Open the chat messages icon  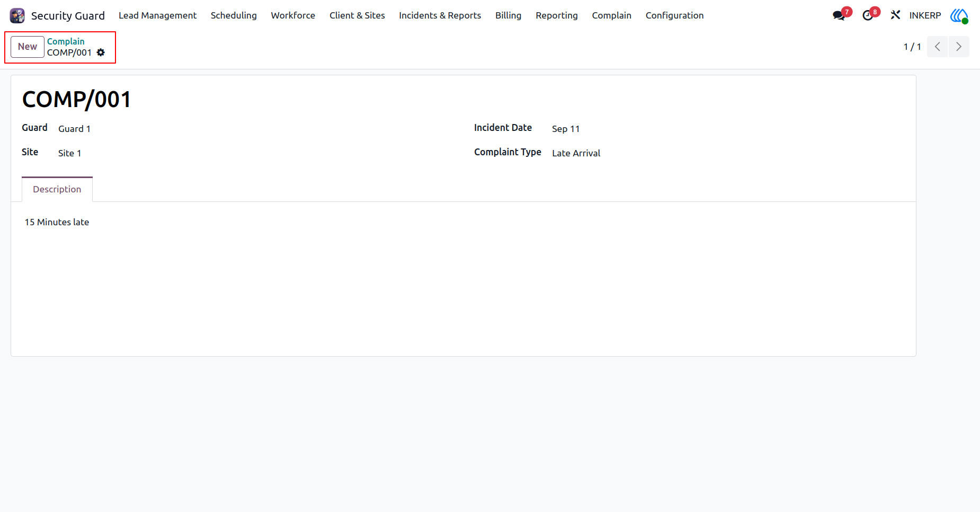[x=839, y=15]
